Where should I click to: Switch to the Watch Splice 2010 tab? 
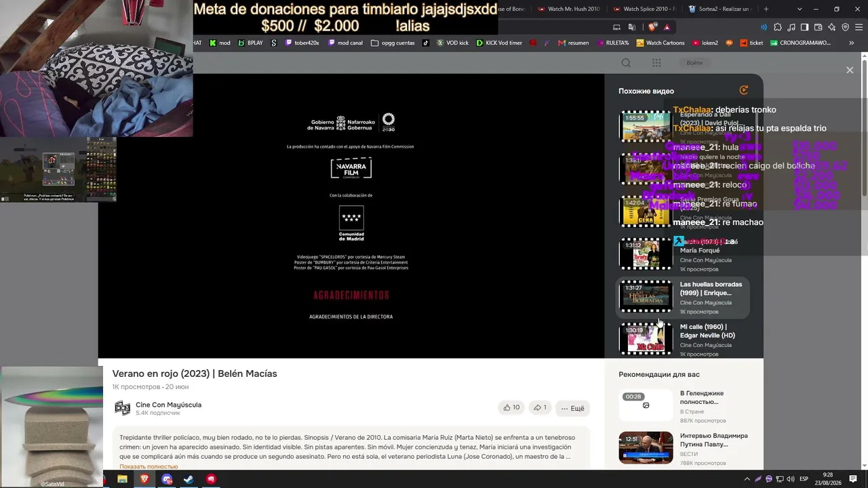[644, 9]
